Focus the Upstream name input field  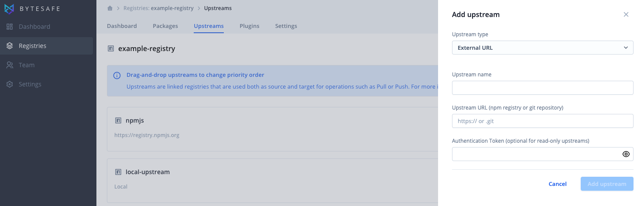[x=542, y=88]
